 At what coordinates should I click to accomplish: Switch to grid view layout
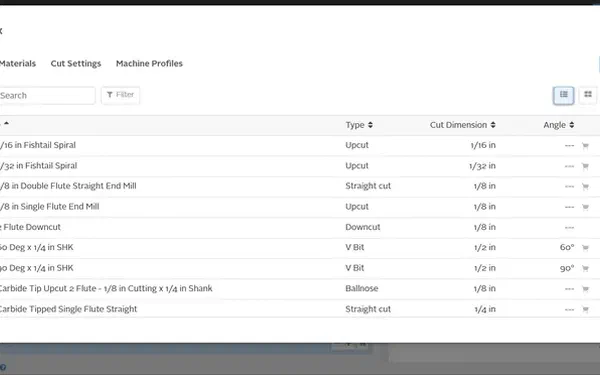(588, 95)
